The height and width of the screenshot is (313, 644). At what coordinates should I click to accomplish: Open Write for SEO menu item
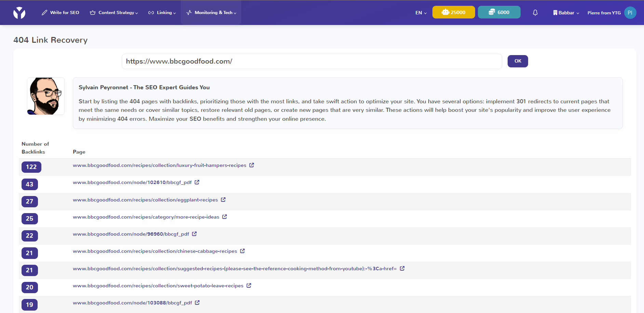61,13
